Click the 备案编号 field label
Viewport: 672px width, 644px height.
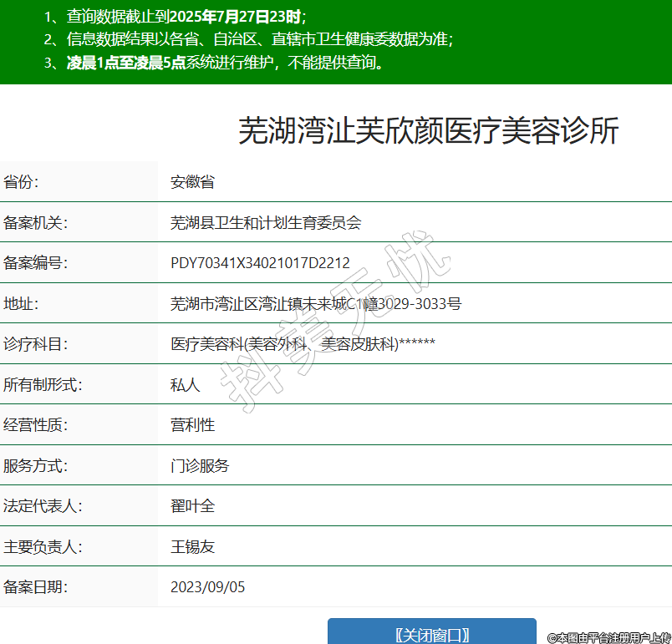35,263
